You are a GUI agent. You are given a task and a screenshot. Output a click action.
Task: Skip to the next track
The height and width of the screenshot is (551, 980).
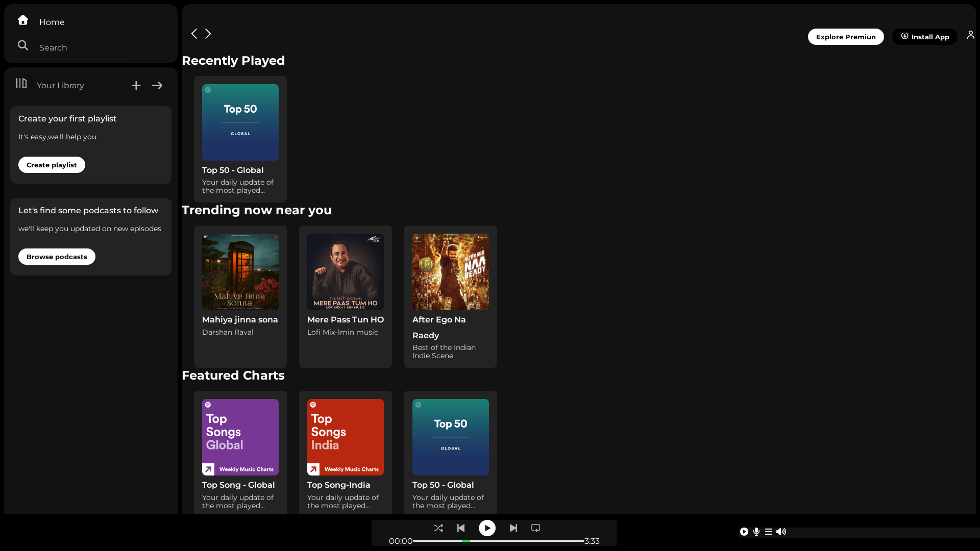pos(513,528)
